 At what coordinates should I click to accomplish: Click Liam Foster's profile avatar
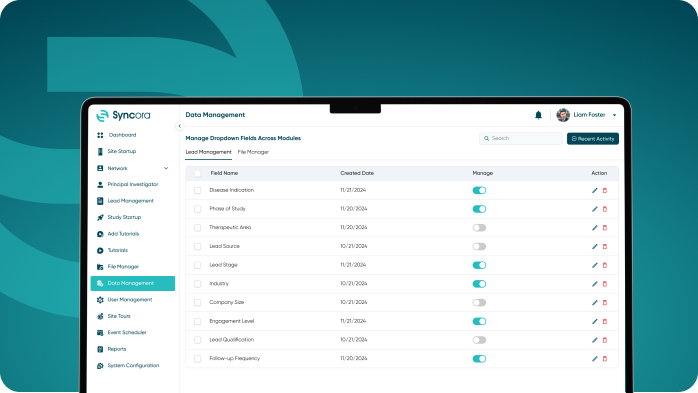[563, 115]
